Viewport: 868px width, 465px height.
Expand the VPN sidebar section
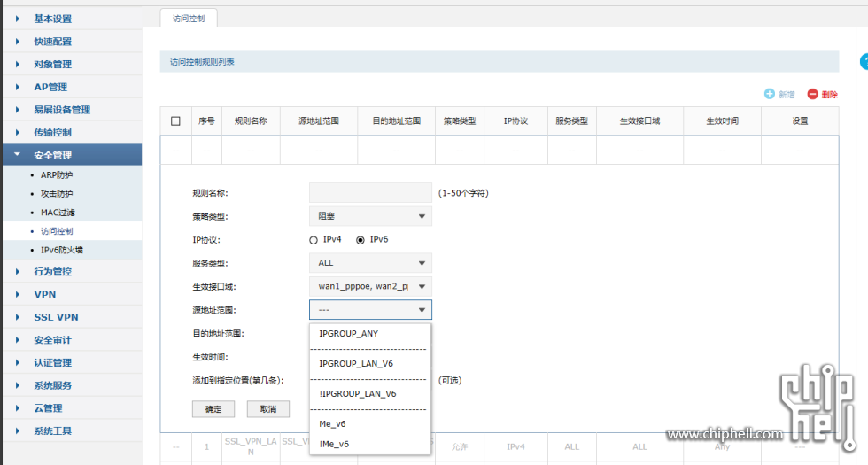tap(72, 294)
